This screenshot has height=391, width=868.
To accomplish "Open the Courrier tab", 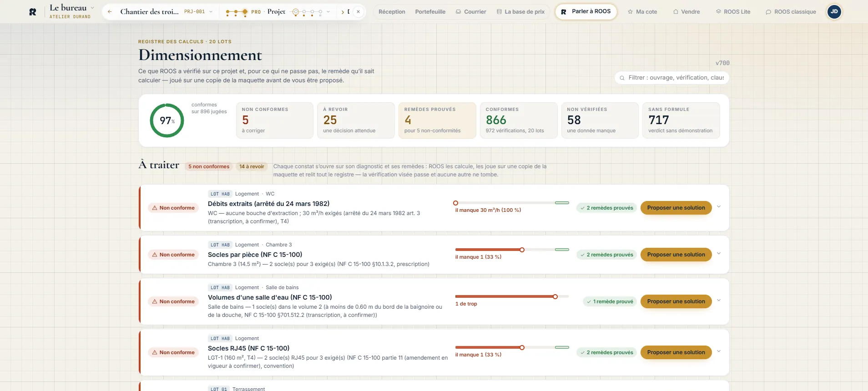I will pyautogui.click(x=471, y=12).
